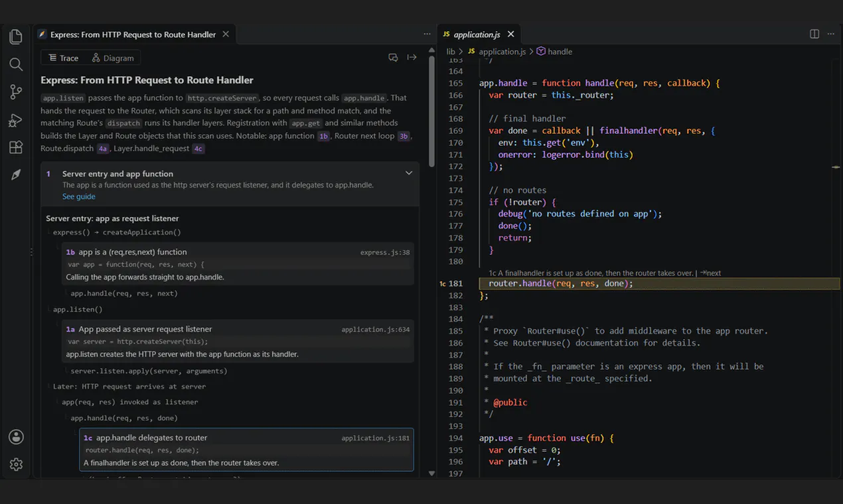Click the split editor right icon
This screenshot has height=504, width=843.
click(x=814, y=34)
